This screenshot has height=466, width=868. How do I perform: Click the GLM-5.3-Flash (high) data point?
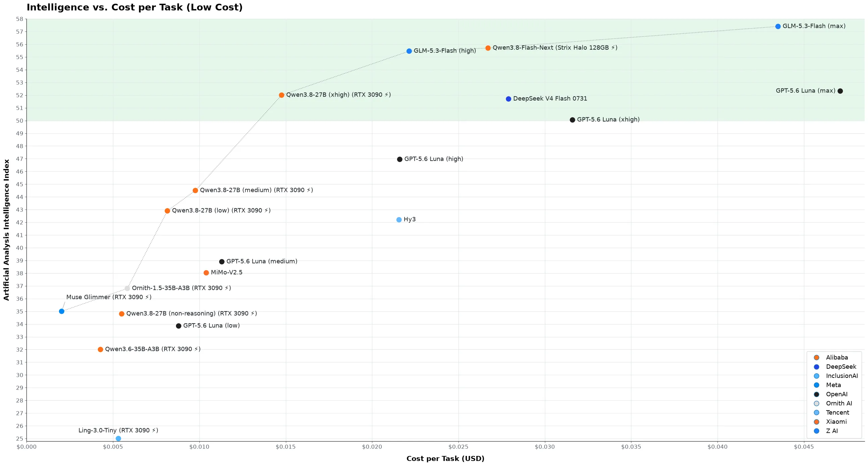[x=409, y=51]
